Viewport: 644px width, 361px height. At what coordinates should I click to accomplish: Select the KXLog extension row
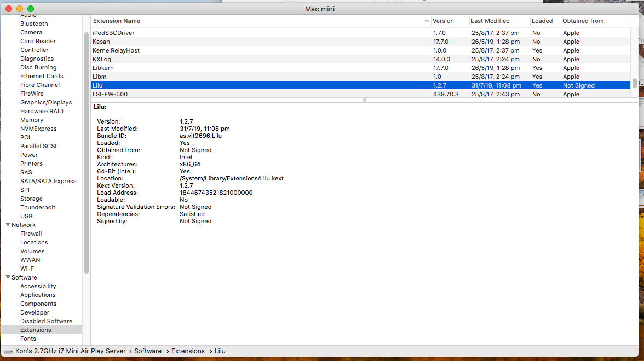tap(360, 59)
